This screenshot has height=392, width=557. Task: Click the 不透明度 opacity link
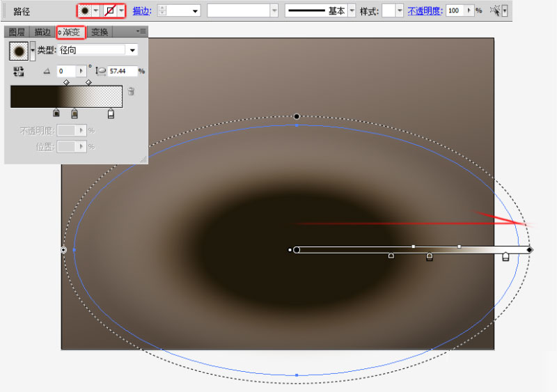[x=425, y=11]
